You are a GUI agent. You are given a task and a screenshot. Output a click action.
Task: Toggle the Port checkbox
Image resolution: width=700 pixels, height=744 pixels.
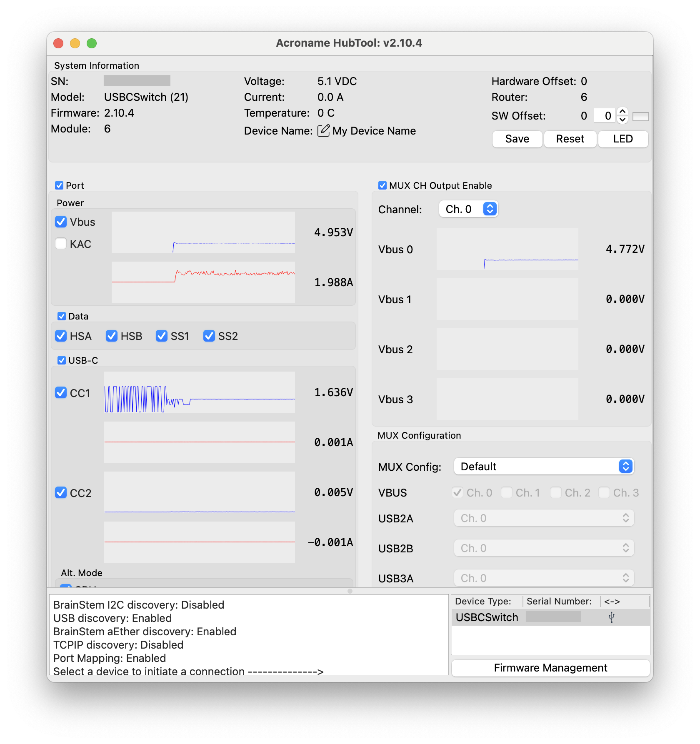pyautogui.click(x=59, y=185)
